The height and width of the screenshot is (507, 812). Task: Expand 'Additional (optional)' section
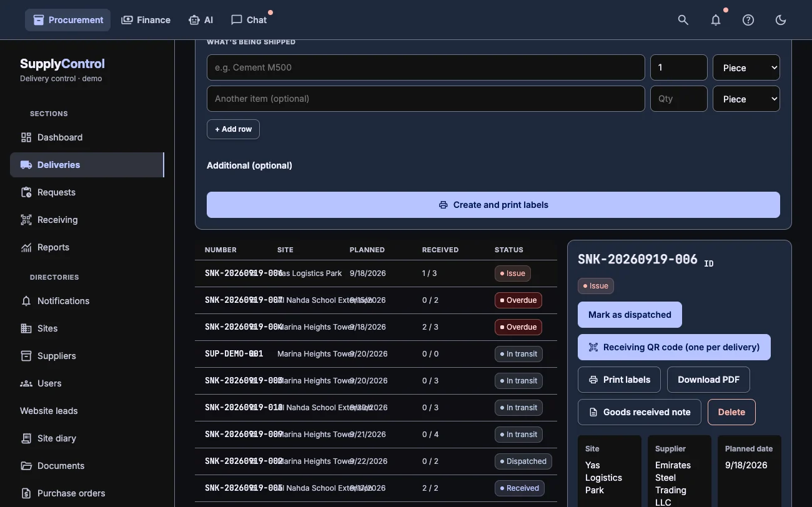pos(249,165)
